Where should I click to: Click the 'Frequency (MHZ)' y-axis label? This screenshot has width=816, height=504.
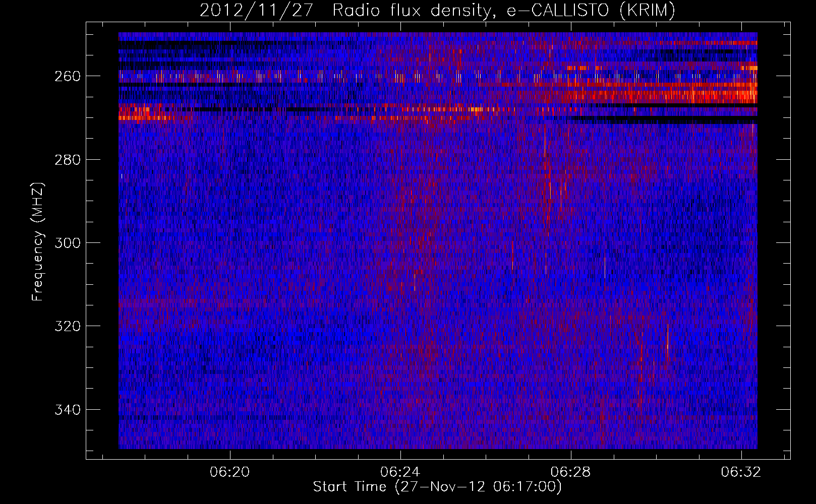coord(38,241)
